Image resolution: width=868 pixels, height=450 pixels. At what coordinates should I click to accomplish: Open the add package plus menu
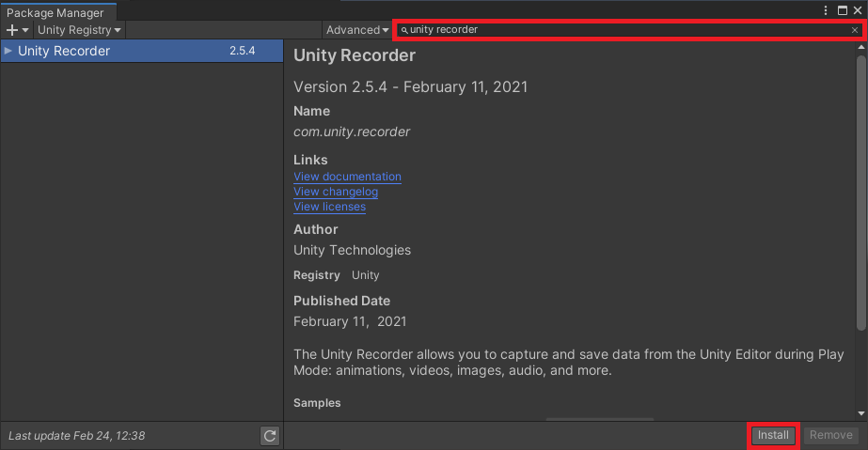17,30
